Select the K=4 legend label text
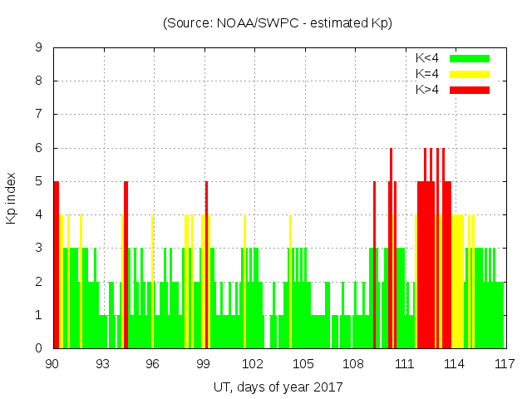 [427, 74]
